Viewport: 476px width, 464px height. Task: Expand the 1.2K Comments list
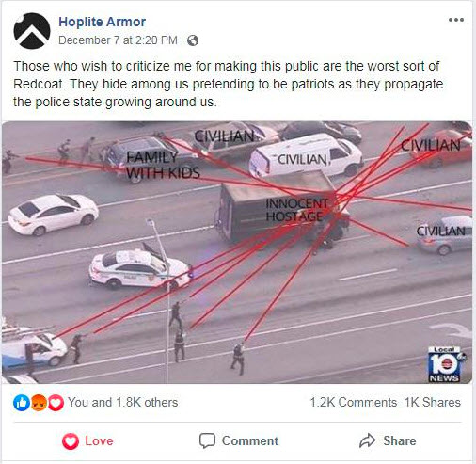click(x=354, y=402)
